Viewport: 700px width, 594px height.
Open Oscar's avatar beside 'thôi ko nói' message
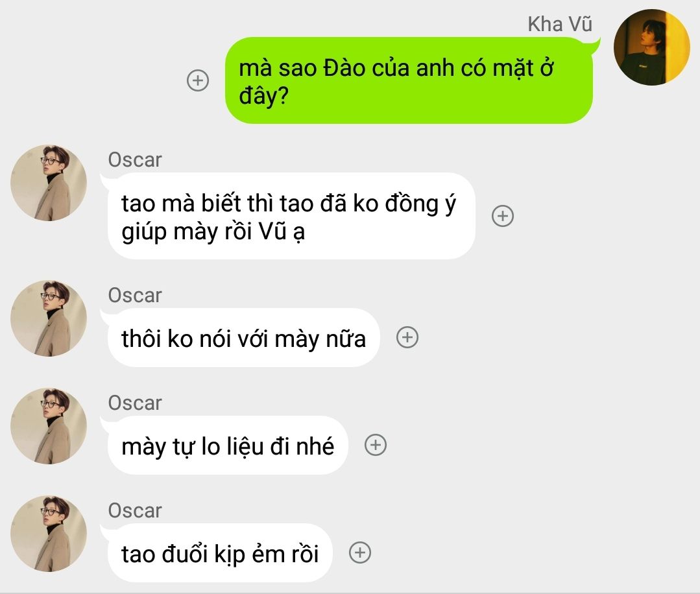coord(49,318)
